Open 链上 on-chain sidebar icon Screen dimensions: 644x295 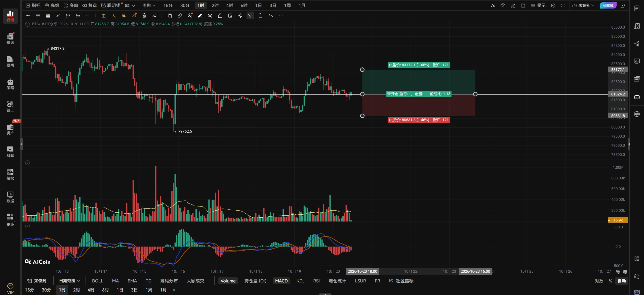[x=10, y=107]
